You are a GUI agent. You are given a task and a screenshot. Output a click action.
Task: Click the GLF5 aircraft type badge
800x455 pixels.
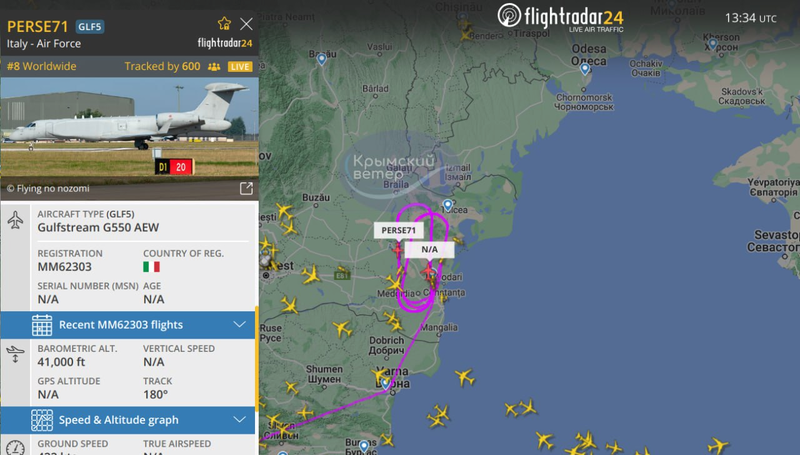90,27
